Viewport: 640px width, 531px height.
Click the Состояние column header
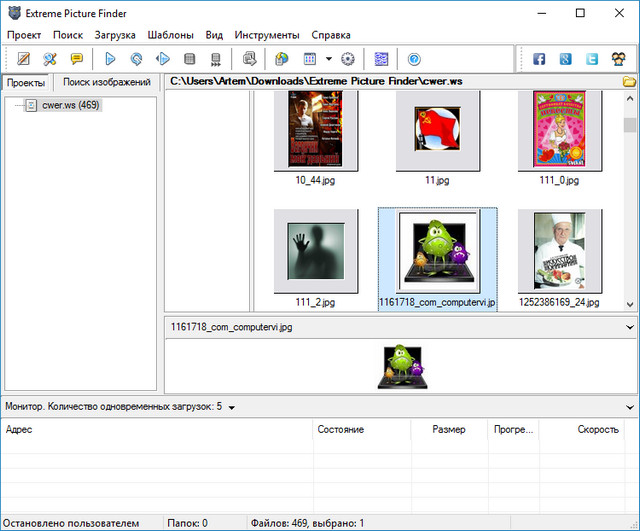coord(341,429)
